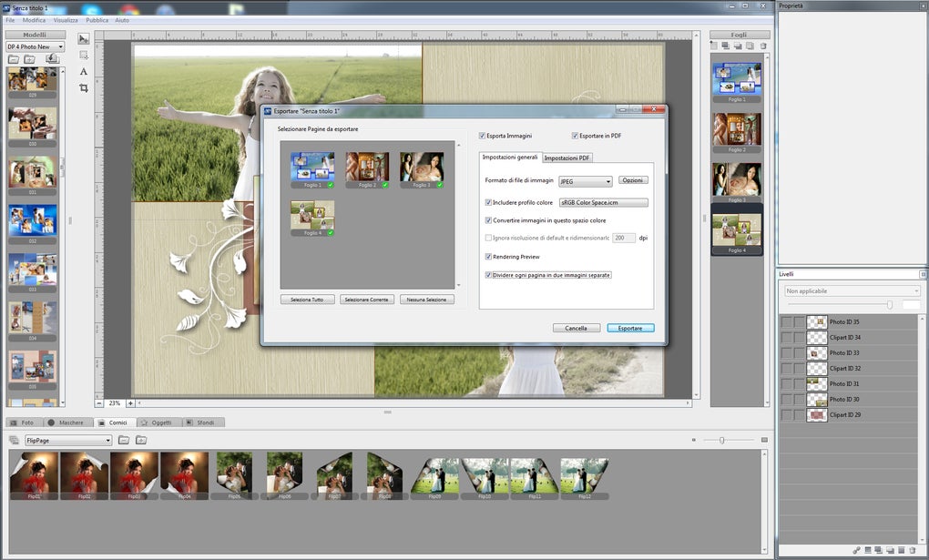Click the zoom in plus button
929x560 pixels.
click(x=130, y=402)
